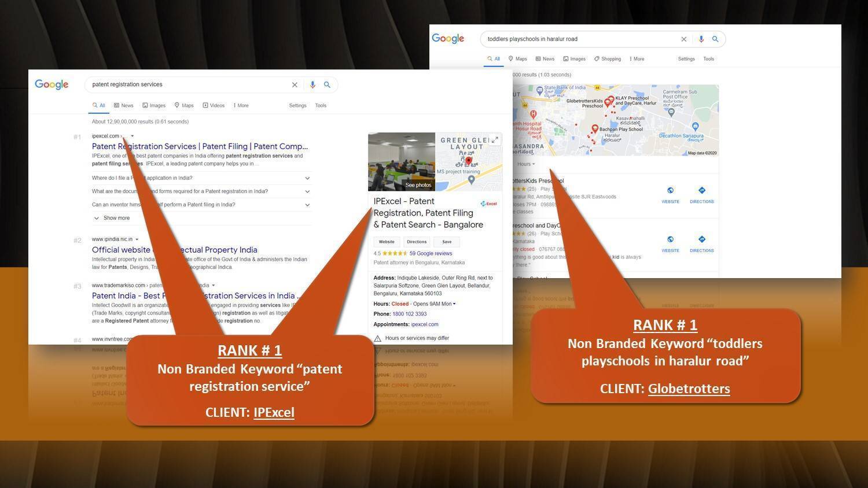Open Maps tab in patent search
This screenshot has width=868, height=488.
[x=184, y=105]
